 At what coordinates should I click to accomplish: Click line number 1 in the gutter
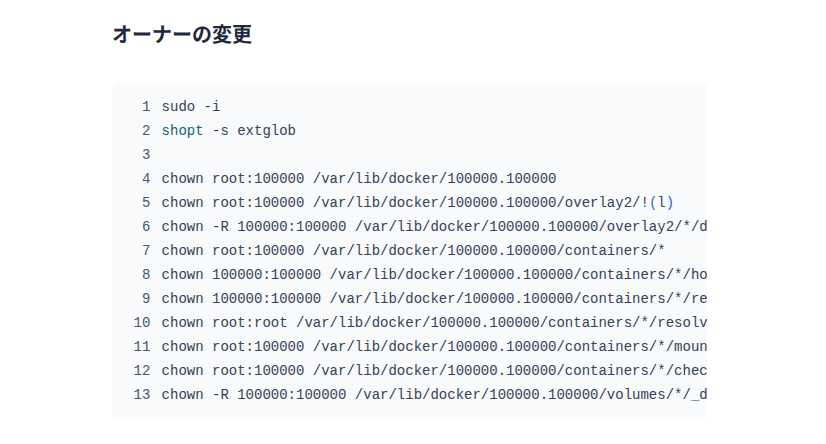[x=146, y=106]
